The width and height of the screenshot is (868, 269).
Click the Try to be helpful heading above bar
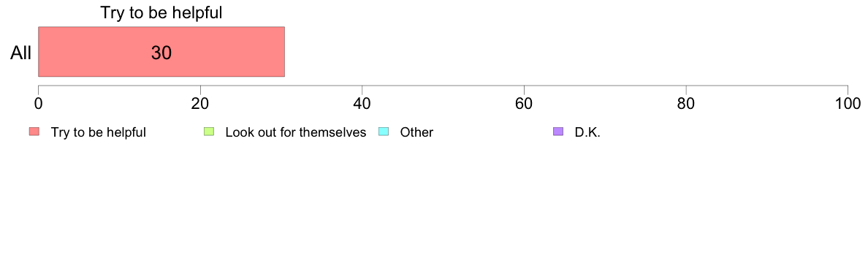tap(161, 12)
